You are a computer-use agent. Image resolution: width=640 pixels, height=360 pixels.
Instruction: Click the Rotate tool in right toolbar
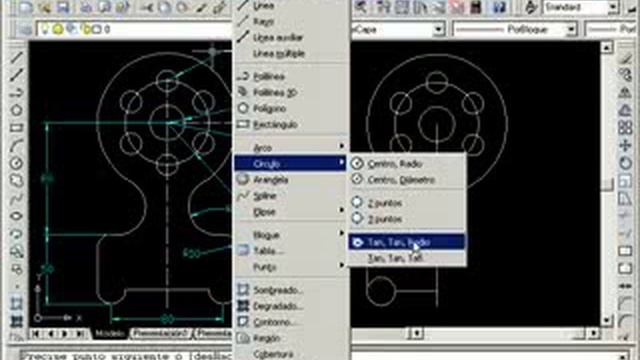point(625,163)
